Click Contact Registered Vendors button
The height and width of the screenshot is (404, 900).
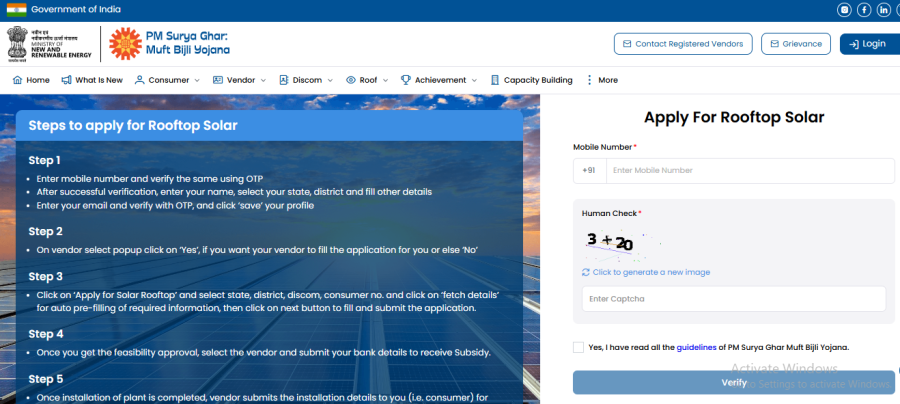click(x=683, y=44)
